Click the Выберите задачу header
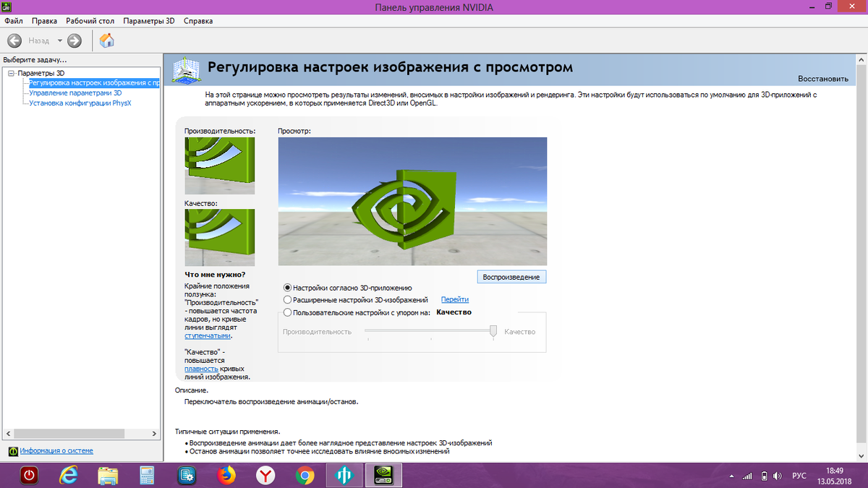The height and width of the screenshot is (488, 868). [35, 59]
